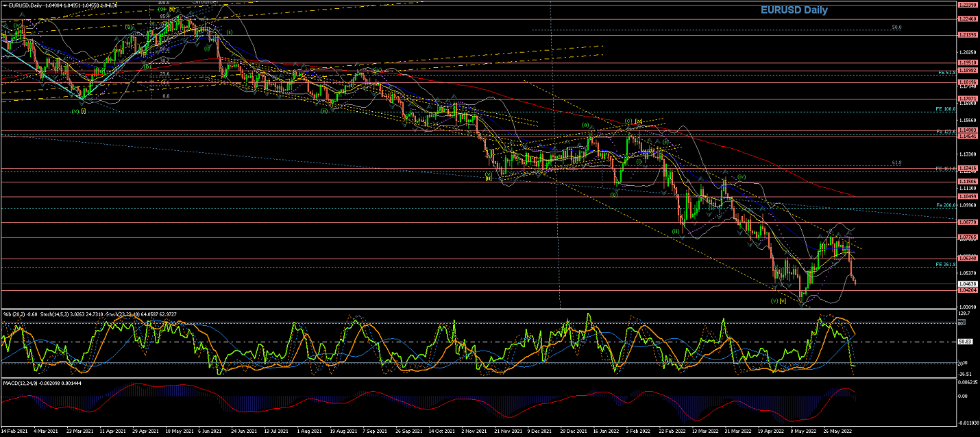Image resolution: width=980 pixels, height=437 pixels.
Task: Click the triangle arrow beside EURUSD,Daily
Action: [x=4, y=5]
